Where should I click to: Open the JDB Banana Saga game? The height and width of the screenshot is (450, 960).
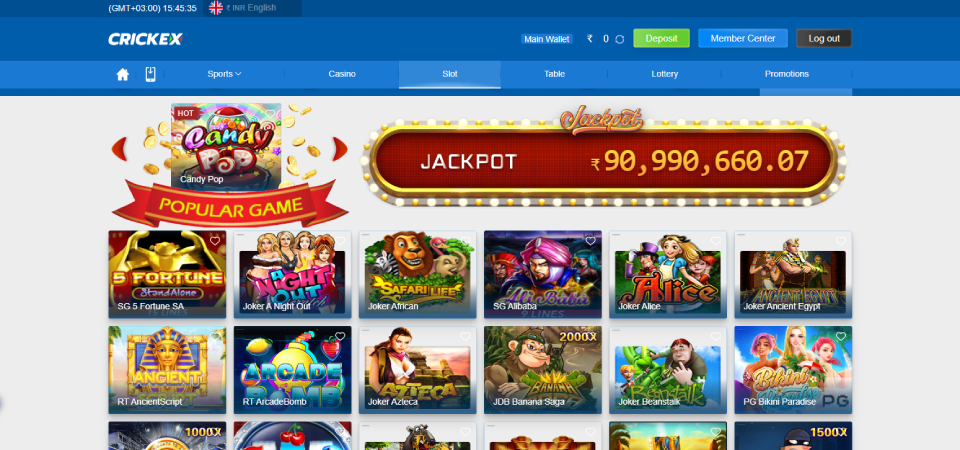pyautogui.click(x=542, y=370)
